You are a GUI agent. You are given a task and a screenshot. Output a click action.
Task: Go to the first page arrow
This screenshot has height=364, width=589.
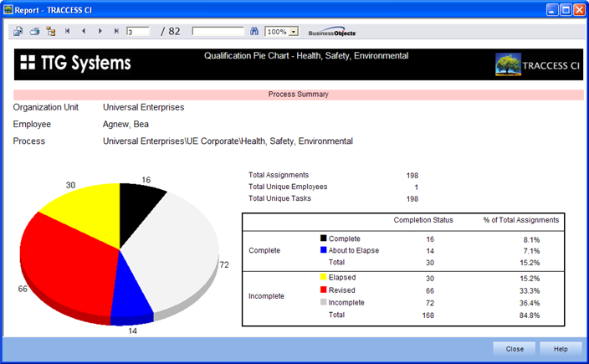point(67,31)
